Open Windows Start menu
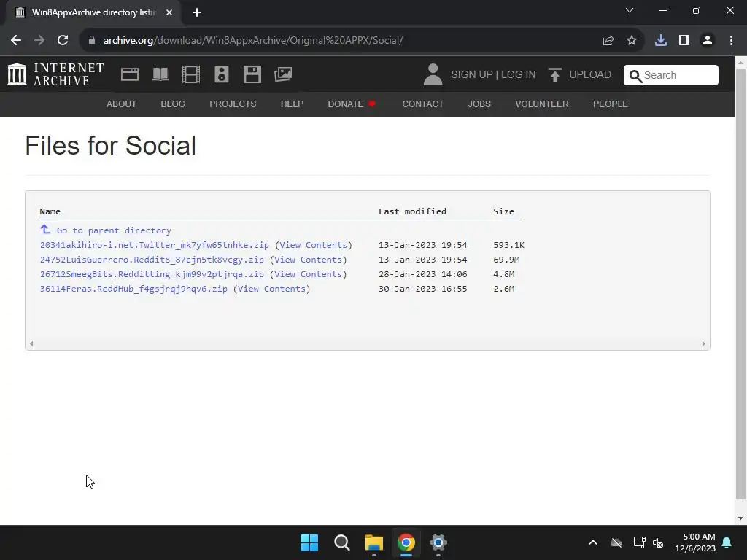This screenshot has height=560, width=747. 309,542
